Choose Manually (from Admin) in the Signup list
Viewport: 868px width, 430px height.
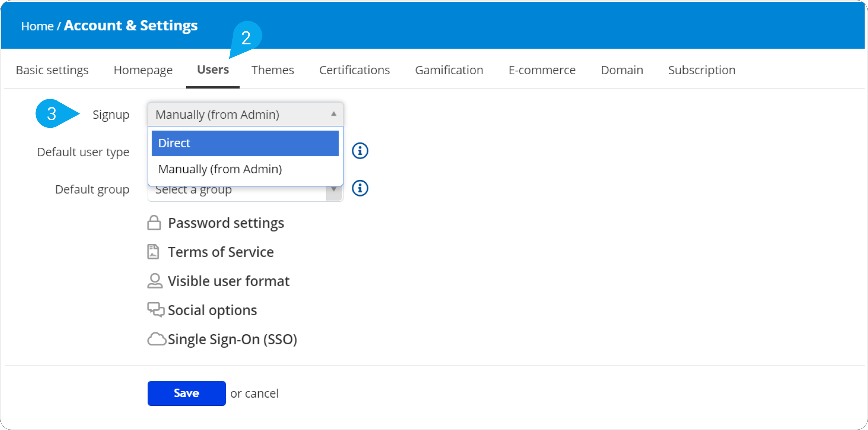(245, 169)
